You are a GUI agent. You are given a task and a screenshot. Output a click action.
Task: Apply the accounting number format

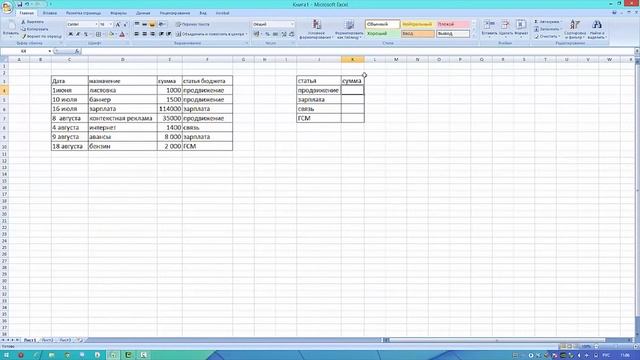[x=257, y=34]
